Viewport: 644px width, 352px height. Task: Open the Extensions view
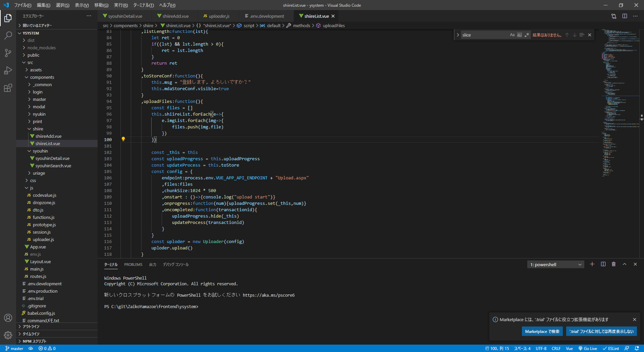(8, 88)
